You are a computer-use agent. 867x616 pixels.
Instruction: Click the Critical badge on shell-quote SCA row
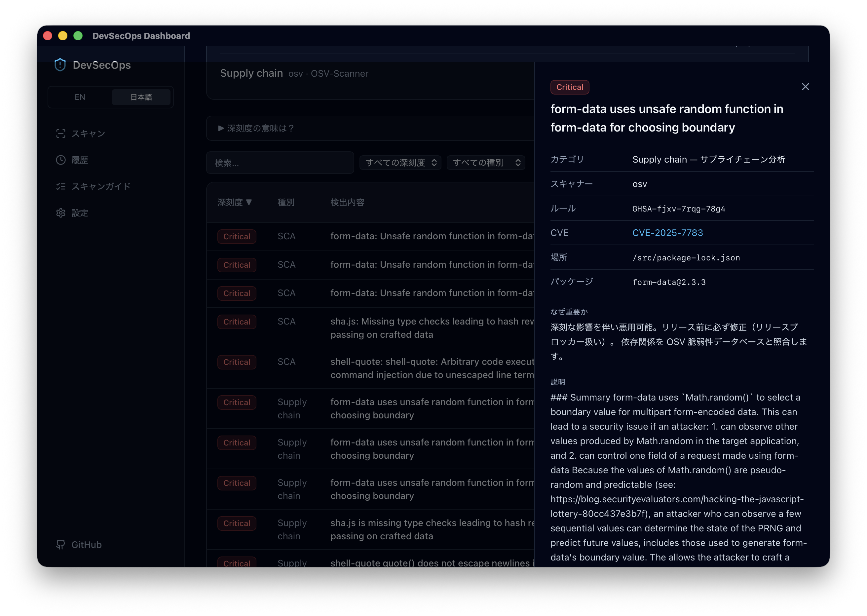[x=237, y=362]
